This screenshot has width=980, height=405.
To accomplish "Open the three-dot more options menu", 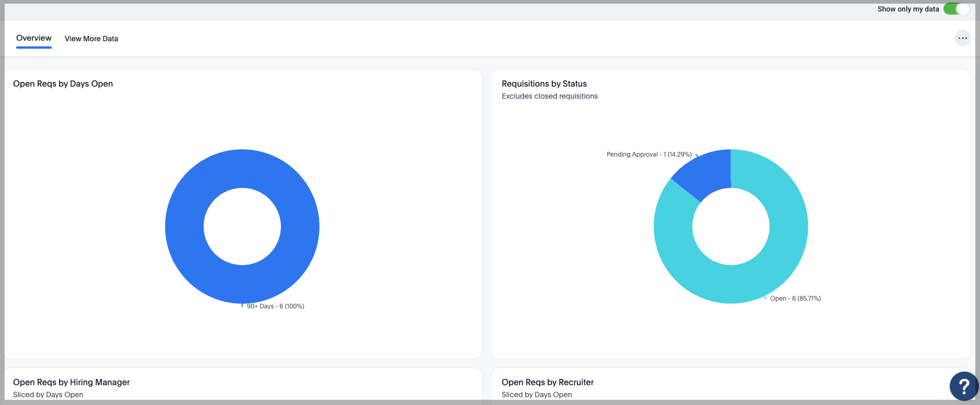I will tap(962, 38).
